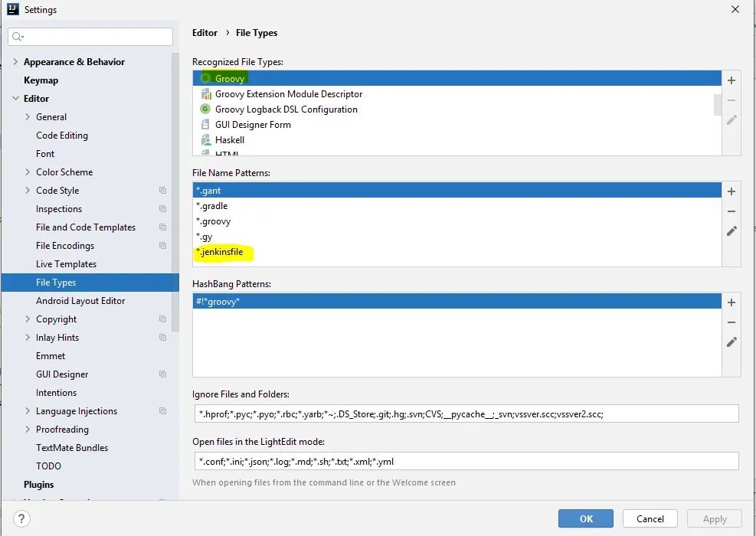Open the Emmet settings page
This screenshot has height=536, width=756.
coord(51,356)
